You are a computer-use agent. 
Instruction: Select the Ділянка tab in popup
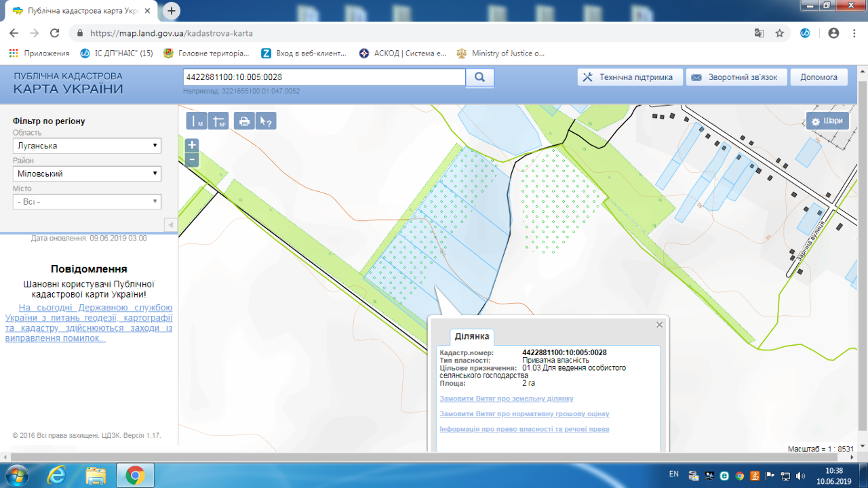473,337
